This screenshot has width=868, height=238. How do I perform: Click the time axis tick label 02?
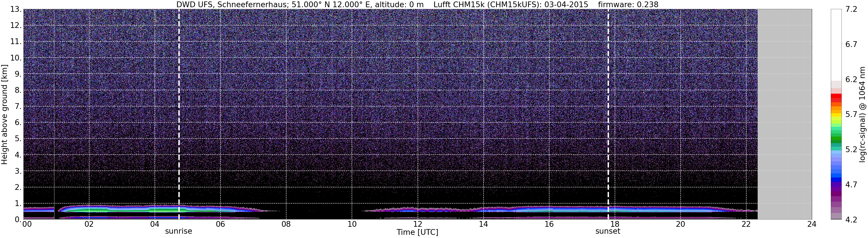(89, 224)
